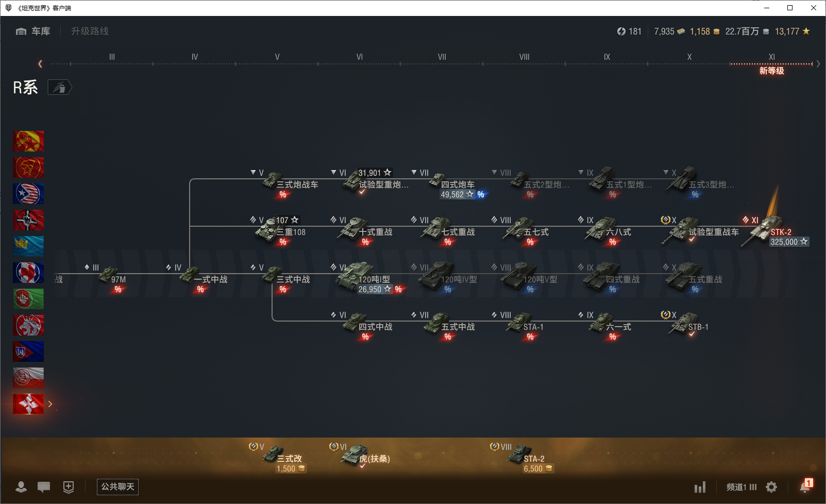Select the red flag with yellow star outline
The height and width of the screenshot is (504, 826).
tap(28, 167)
